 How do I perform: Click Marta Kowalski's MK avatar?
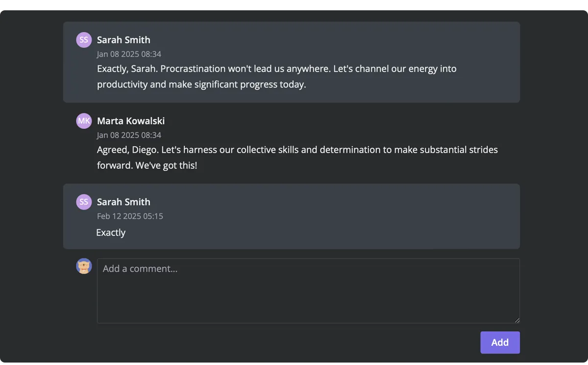click(84, 121)
